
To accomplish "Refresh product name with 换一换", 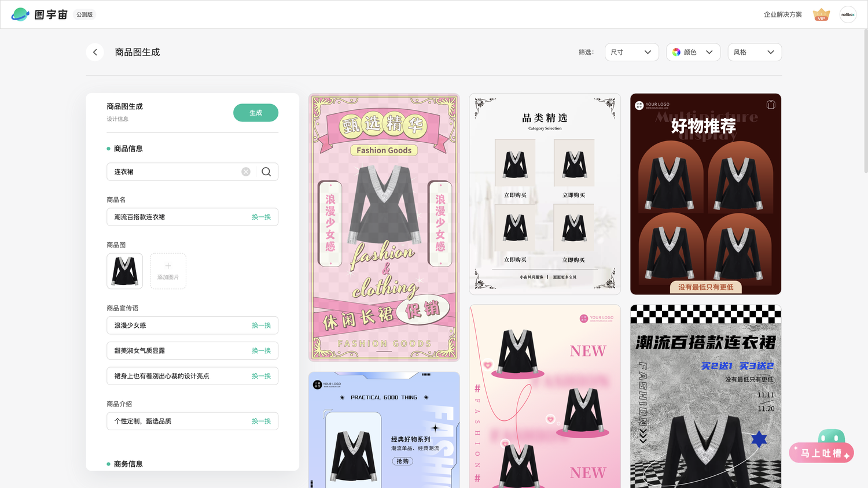I will point(261,217).
